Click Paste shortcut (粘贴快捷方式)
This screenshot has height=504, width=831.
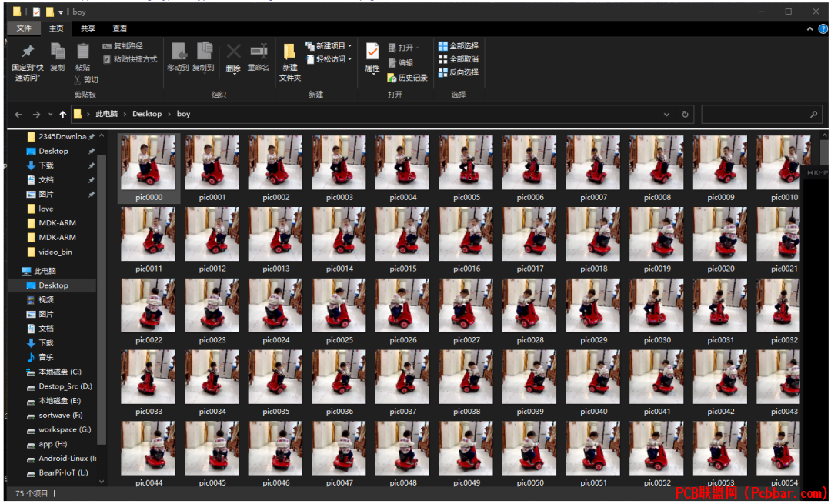pyautogui.click(x=130, y=59)
